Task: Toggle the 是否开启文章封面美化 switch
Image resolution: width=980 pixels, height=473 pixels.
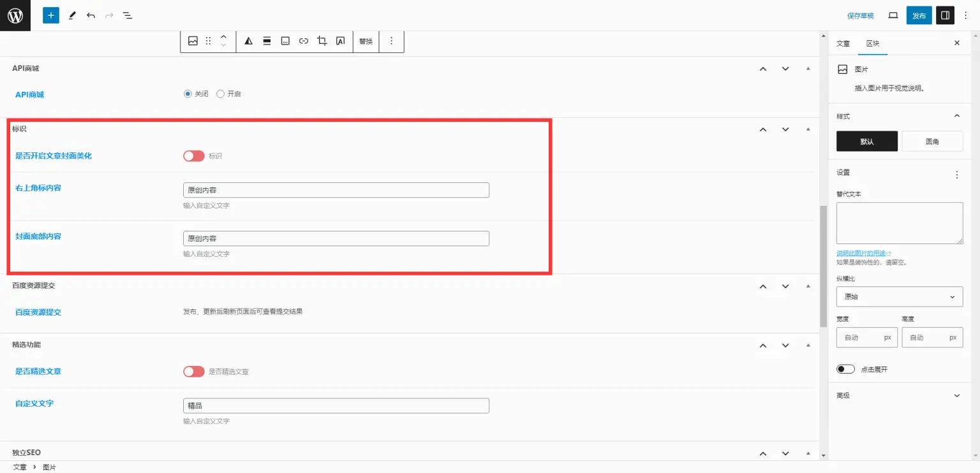Action: click(x=194, y=156)
